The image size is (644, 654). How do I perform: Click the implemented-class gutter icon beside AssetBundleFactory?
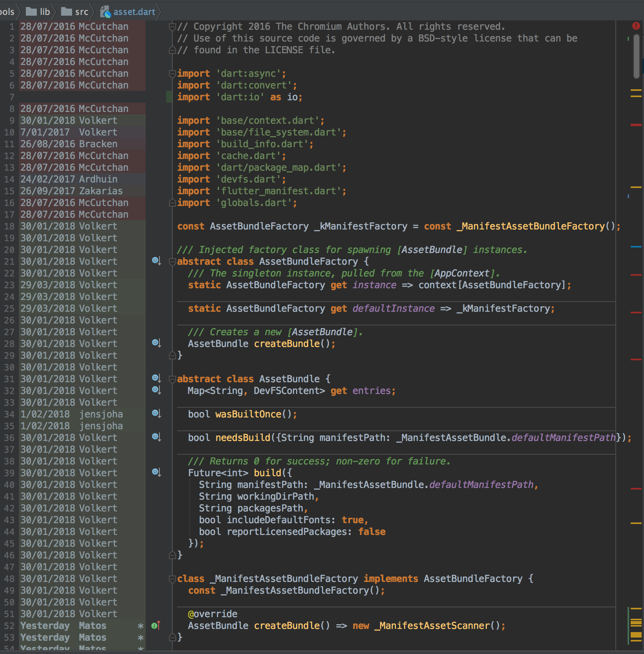click(x=156, y=261)
